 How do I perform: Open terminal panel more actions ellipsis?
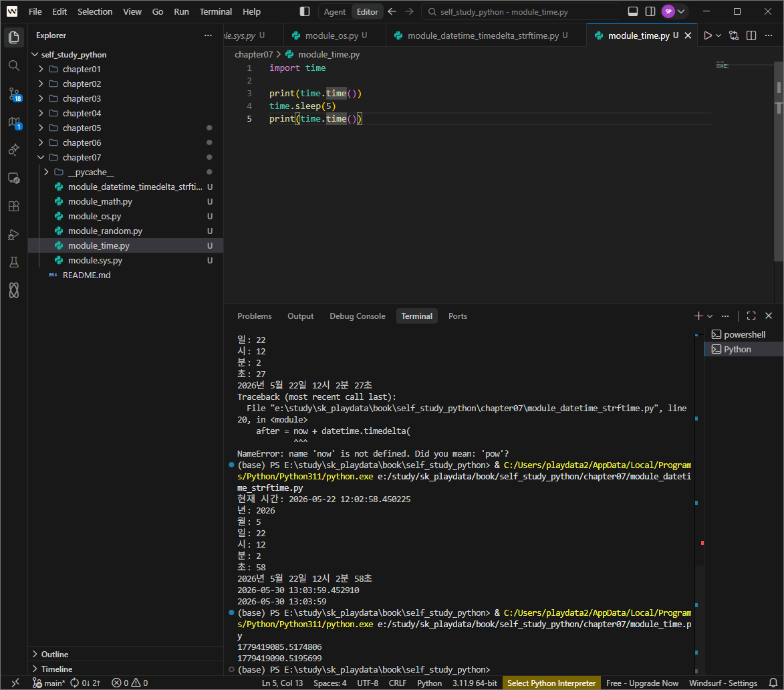(x=725, y=316)
